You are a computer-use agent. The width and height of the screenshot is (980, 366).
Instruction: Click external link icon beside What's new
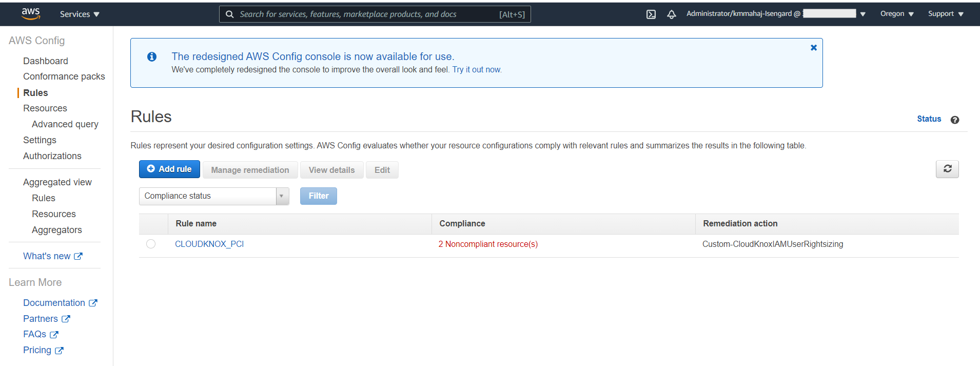point(78,256)
